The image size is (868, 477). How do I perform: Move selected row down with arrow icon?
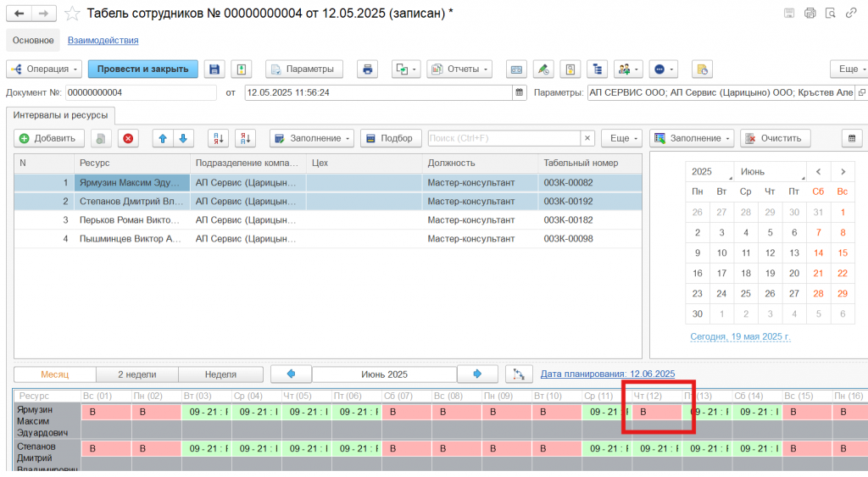pos(183,138)
